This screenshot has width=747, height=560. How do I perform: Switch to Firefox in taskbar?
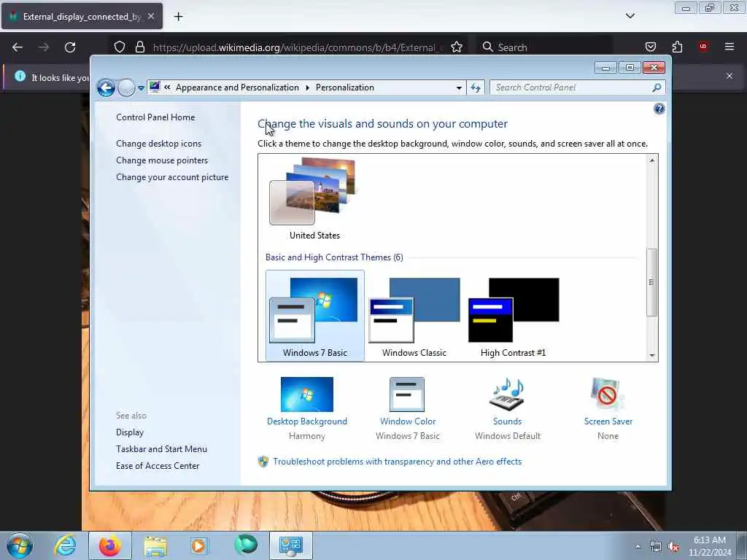click(110, 545)
